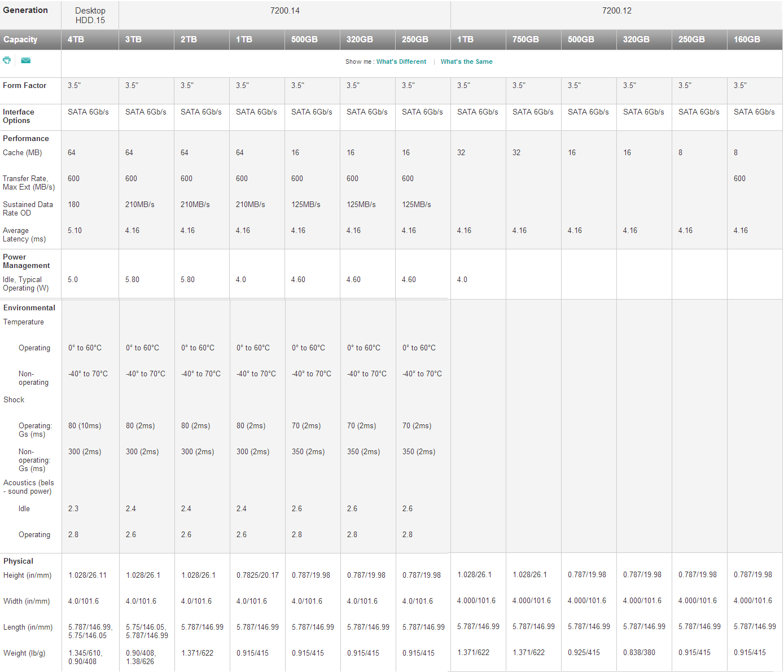Click the 0.838/380 weight value
The image size is (784, 672).
click(x=639, y=652)
